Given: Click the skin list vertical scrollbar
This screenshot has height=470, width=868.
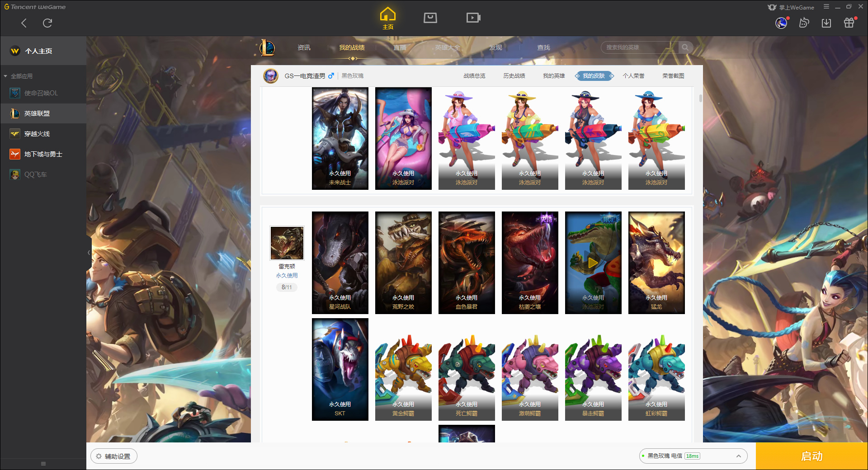Looking at the screenshot, I should click(700, 98).
